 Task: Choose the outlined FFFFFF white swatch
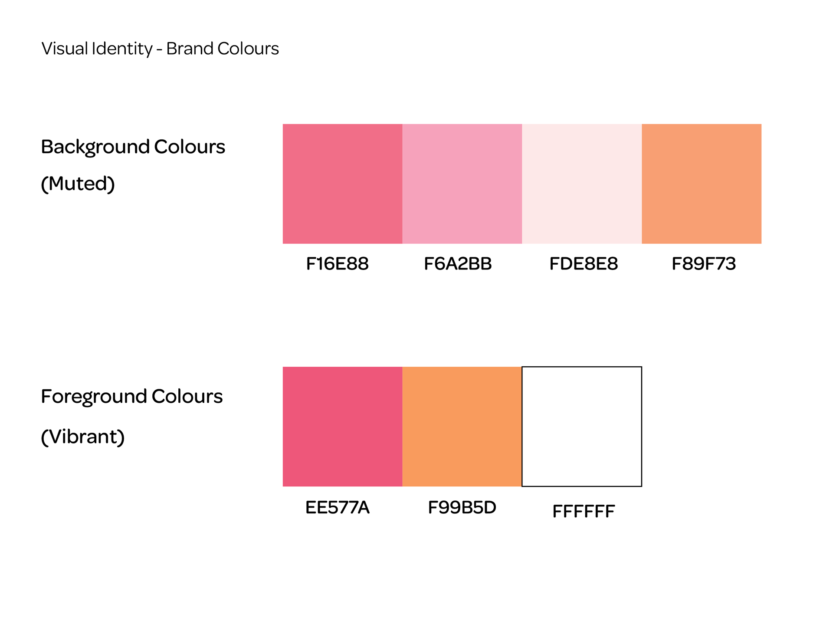(582, 427)
